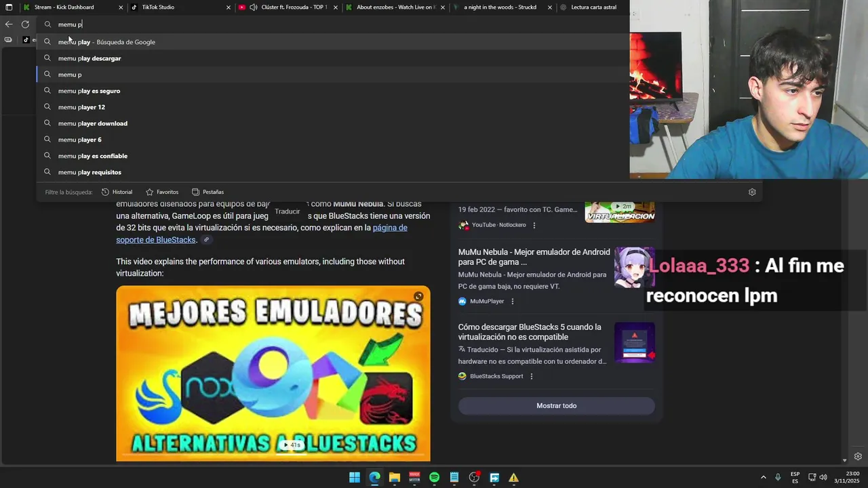Close the About enzobes tab

coord(443,7)
